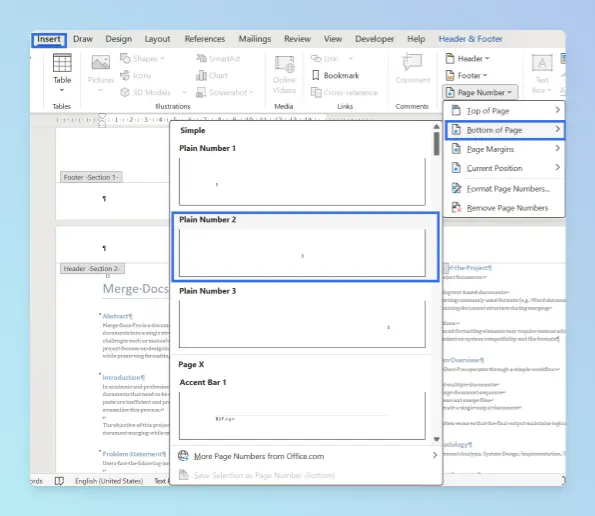The image size is (595, 516).
Task: Open the Screenshot dropdown arrow
Action: [251, 92]
